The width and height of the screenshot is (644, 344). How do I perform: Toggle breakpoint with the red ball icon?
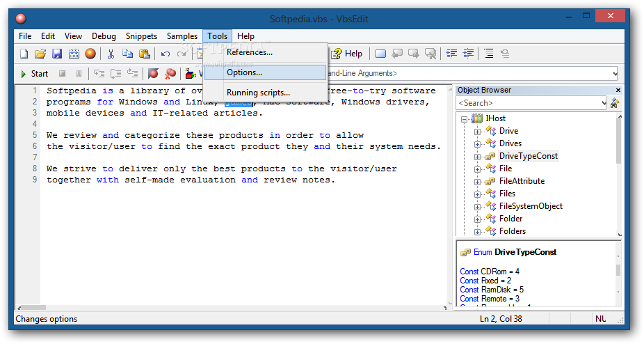pyautogui.click(x=153, y=74)
